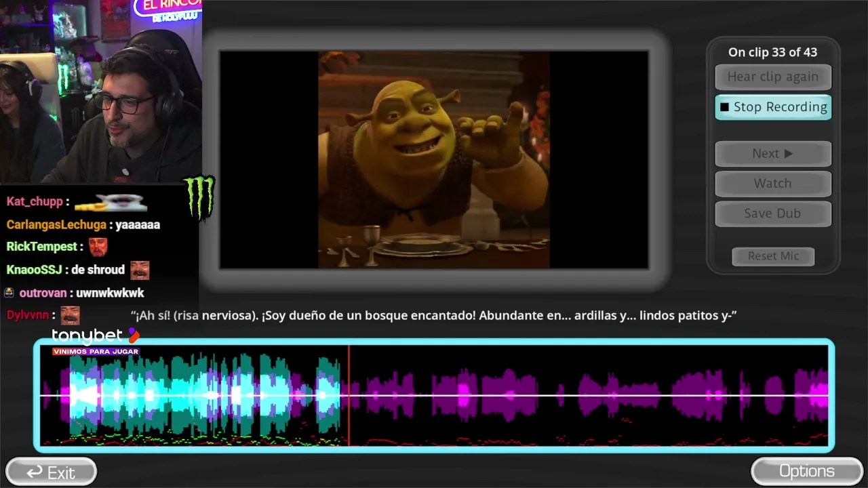Screen dimensions: 868x488
Task: Click CarlangasLechuga's chat message "yaaaaaa"
Action: [x=138, y=224]
